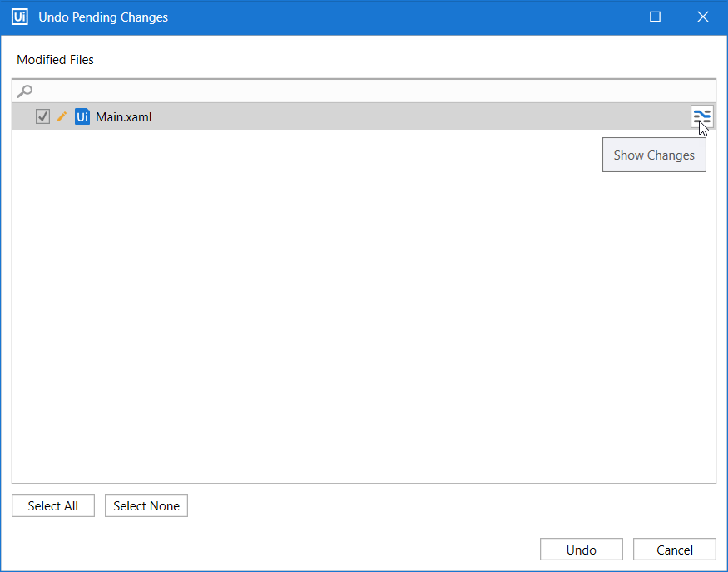728x572 pixels.
Task: Maximize the Undo Pending Changes window
Action: pos(655,17)
